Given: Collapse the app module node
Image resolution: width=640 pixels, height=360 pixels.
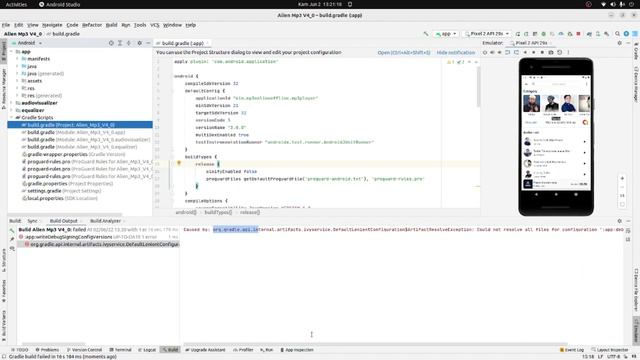Looking at the screenshot, I should click(11, 51).
